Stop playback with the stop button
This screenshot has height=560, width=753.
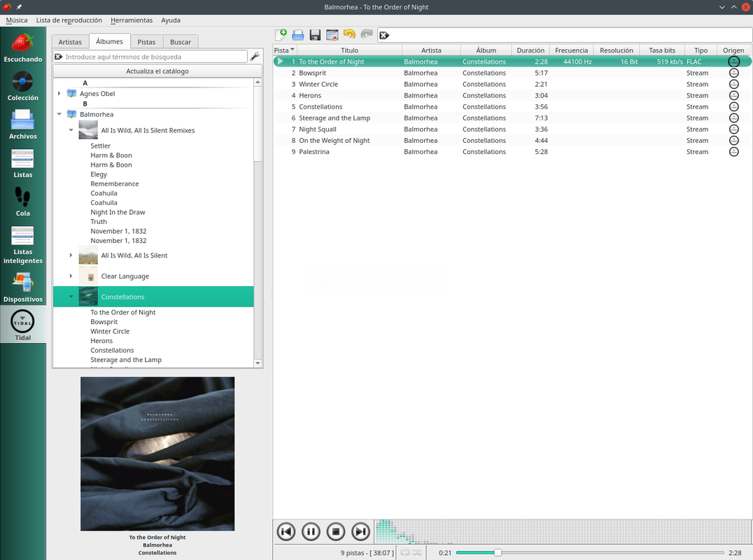[336, 531]
